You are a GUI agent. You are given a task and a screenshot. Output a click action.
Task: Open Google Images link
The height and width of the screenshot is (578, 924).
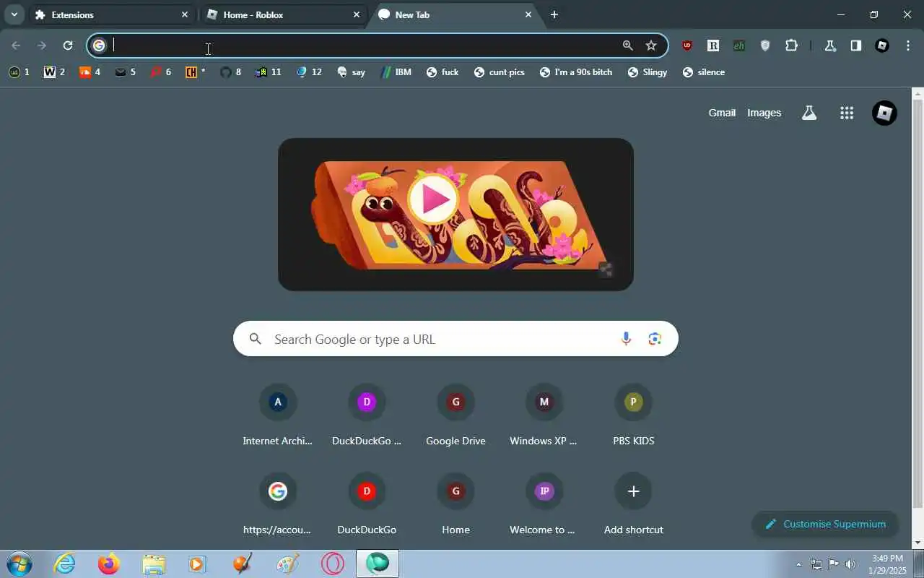[x=764, y=113]
